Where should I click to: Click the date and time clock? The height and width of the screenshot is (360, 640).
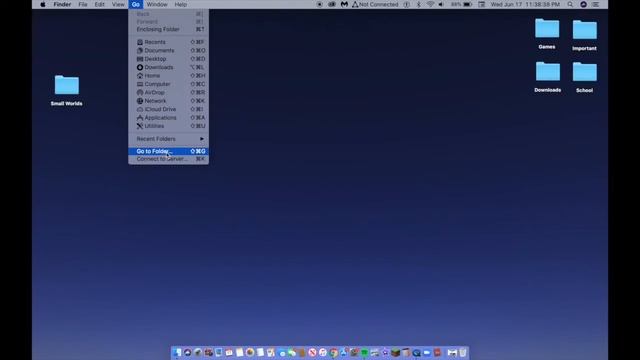pyautogui.click(x=525, y=4)
